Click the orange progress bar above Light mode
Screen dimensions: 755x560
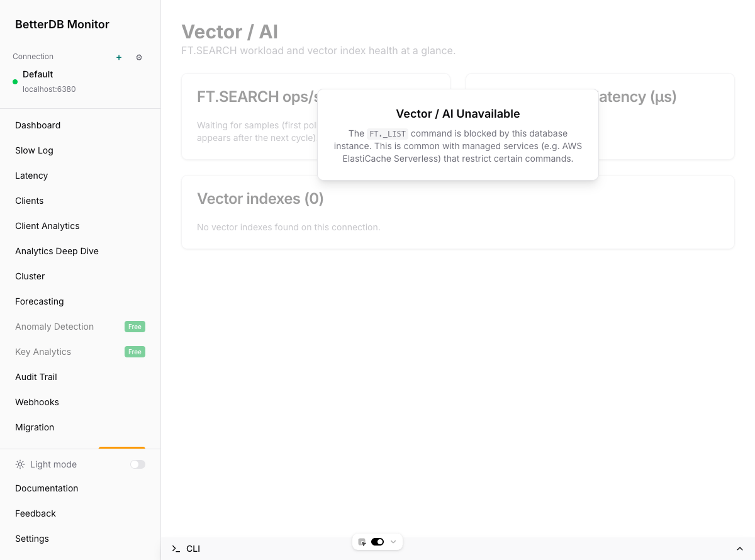click(121, 448)
